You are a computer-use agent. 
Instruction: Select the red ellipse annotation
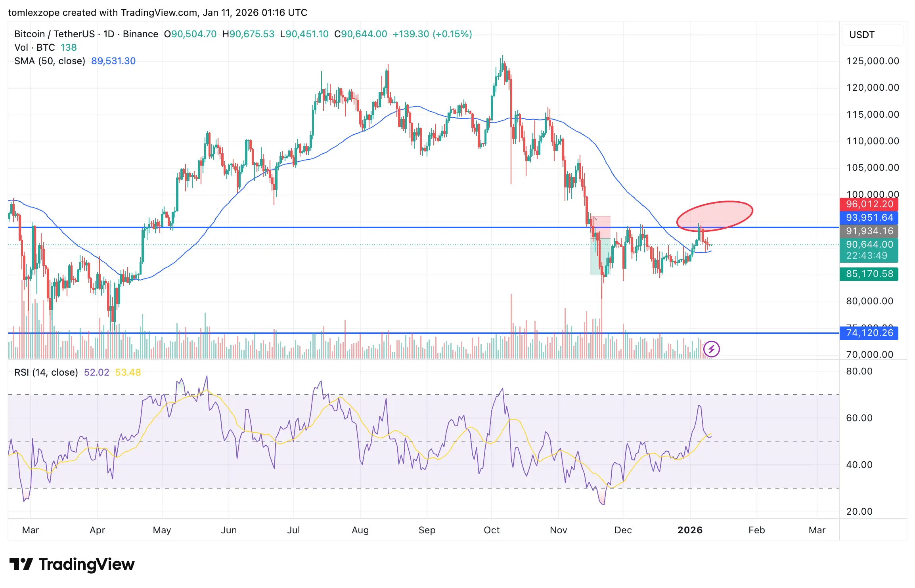pos(714,216)
